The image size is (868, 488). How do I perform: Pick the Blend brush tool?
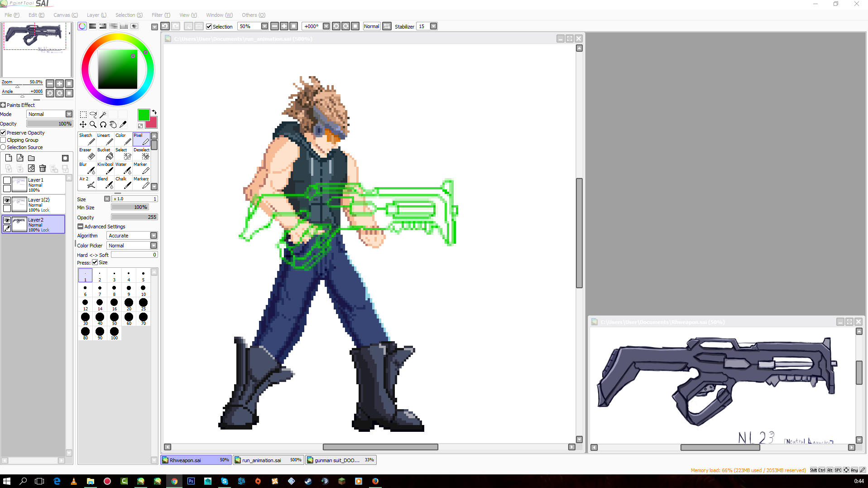pyautogui.click(x=105, y=183)
